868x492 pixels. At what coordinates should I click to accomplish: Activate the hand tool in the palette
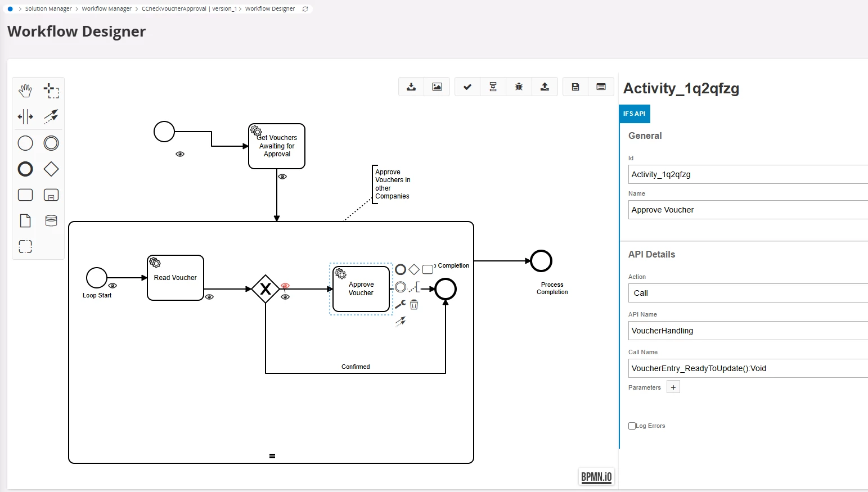point(25,91)
